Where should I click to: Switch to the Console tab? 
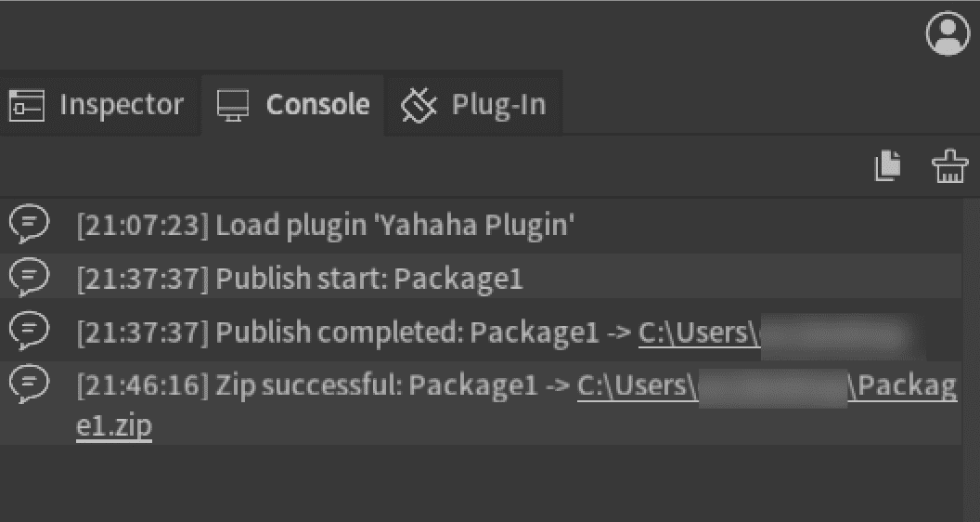[317, 105]
